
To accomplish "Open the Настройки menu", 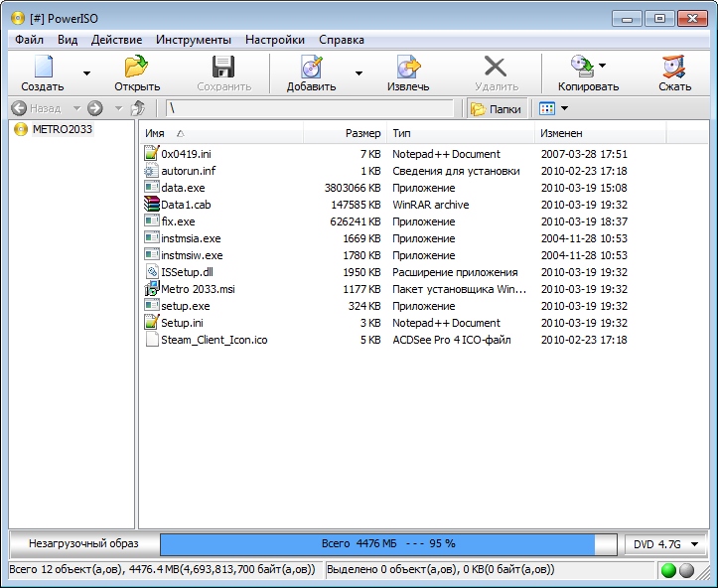I will pos(275,40).
